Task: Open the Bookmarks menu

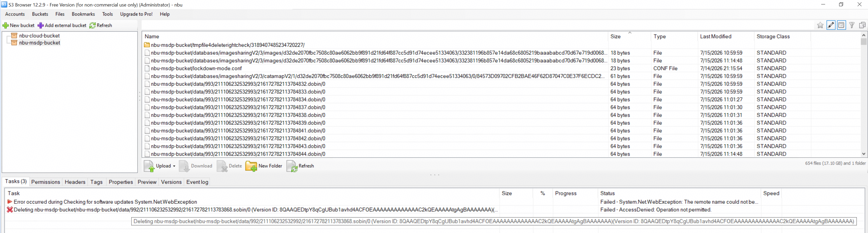Action: pos(83,14)
